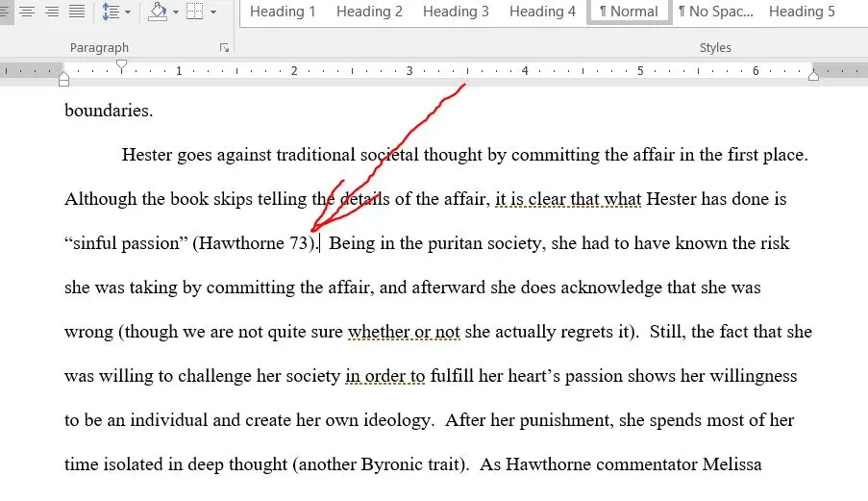The width and height of the screenshot is (868, 501).
Task: Apply shading with the paint bucket
Action: (x=159, y=12)
